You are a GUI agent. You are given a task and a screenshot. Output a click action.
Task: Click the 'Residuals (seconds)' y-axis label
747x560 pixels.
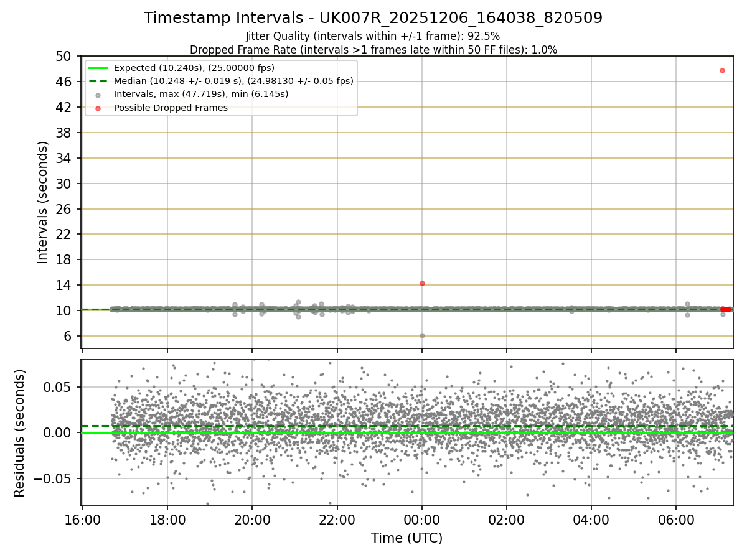[20, 433]
